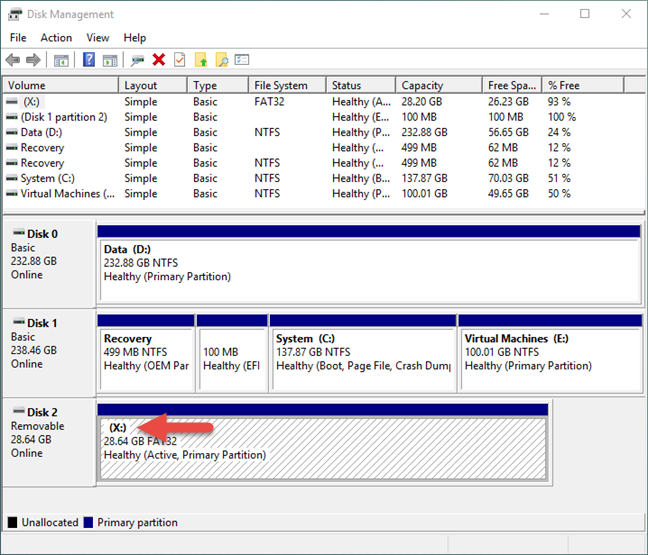Sort by the File System column header
This screenshot has width=648, height=555.
click(x=287, y=85)
